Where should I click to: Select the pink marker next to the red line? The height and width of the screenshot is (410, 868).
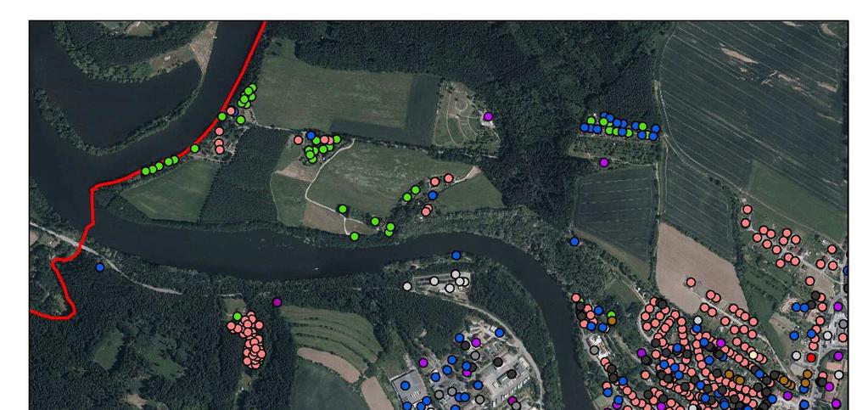231,111
